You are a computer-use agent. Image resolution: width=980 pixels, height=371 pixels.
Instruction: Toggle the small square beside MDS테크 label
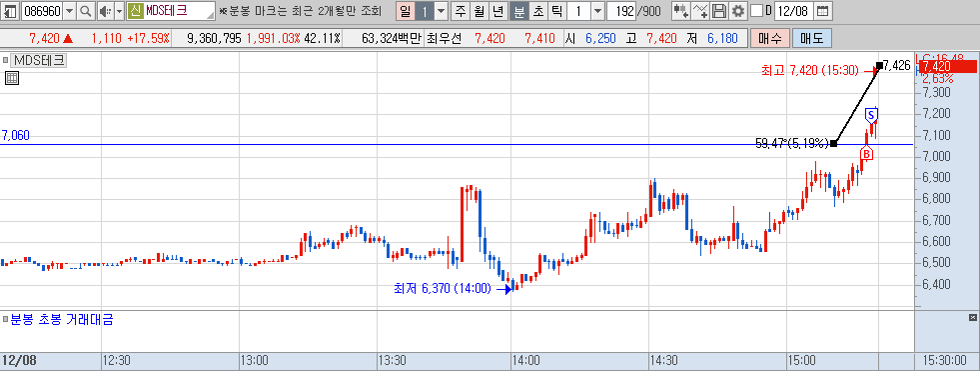[5, 61]
